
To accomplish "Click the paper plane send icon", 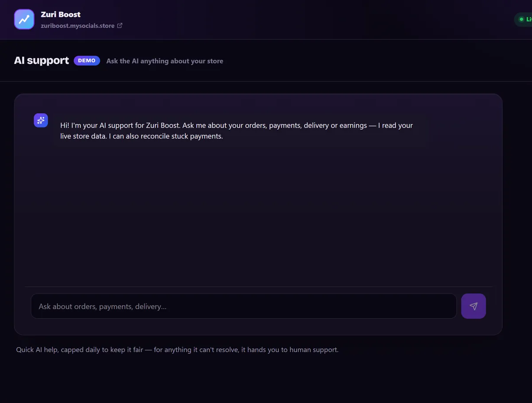I will 473,306.
